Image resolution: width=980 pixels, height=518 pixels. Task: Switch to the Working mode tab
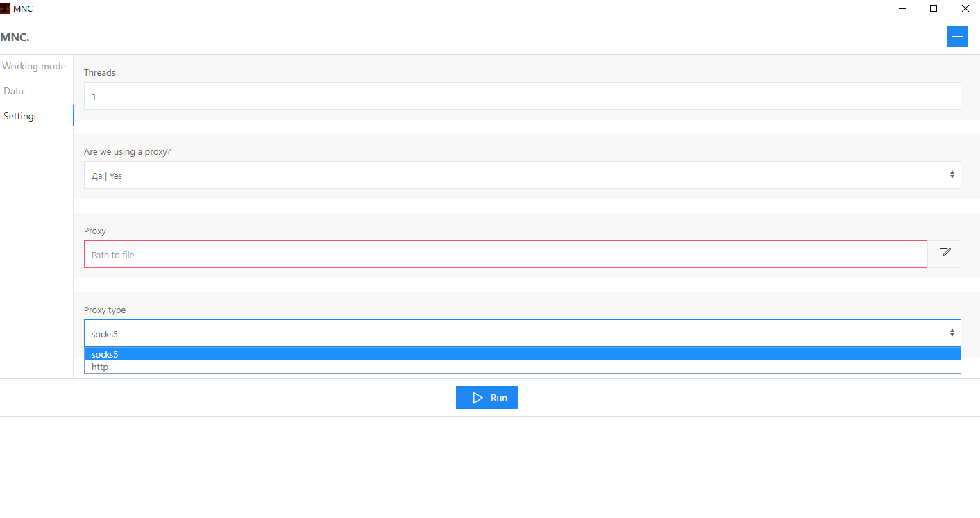[x=34, y=67]
